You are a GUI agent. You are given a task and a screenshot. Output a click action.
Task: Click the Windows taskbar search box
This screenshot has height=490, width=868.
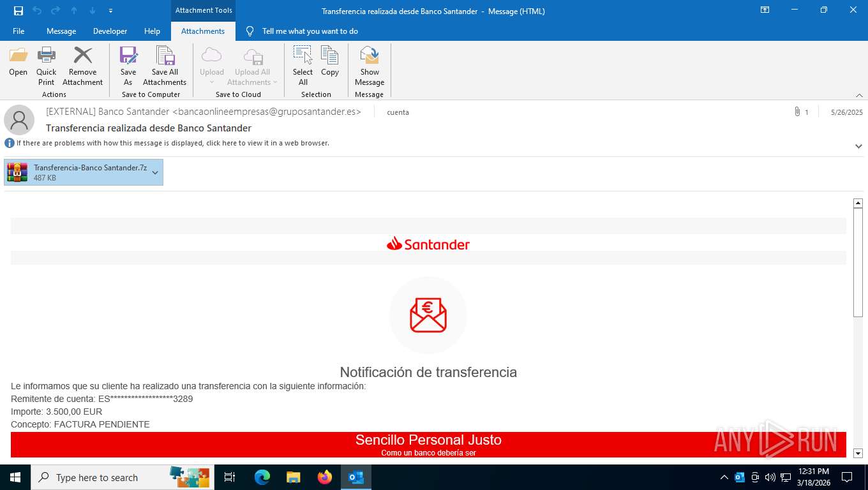123,477
